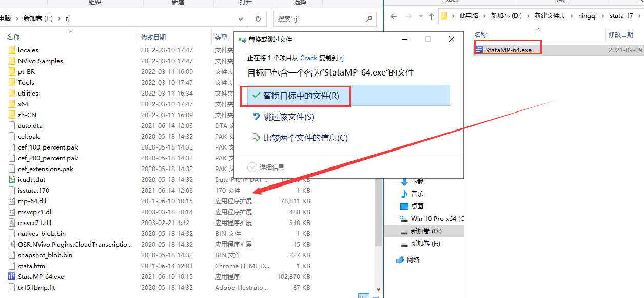Click the Crack source link in dialog
Image resolution: width=644 pixels, height=298 pixels.
tap(309, 58)
